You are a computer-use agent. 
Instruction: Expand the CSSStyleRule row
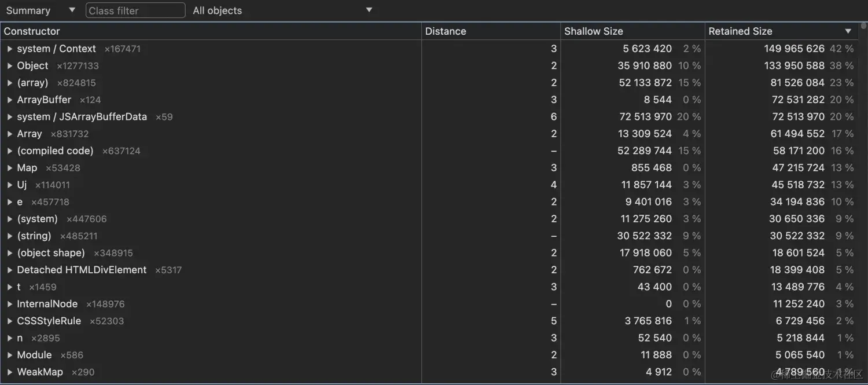10,321
